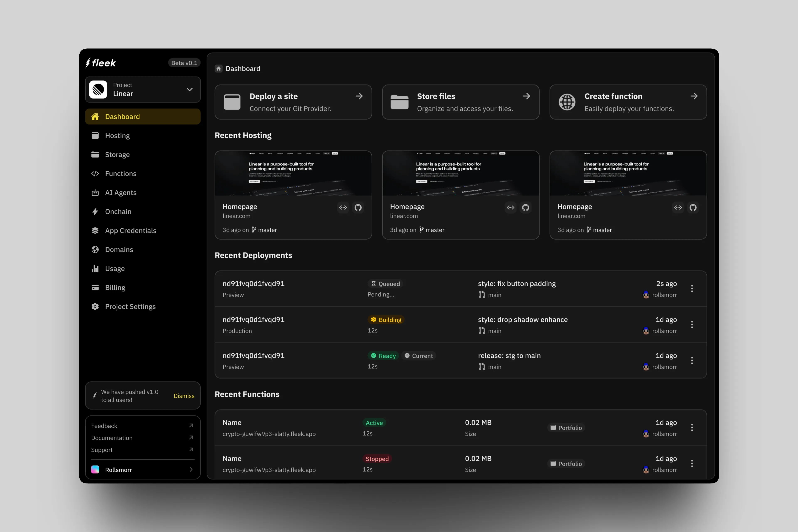Click the Onchain lightning icon
The image size is (798, 532).
[x=95, y=211]
